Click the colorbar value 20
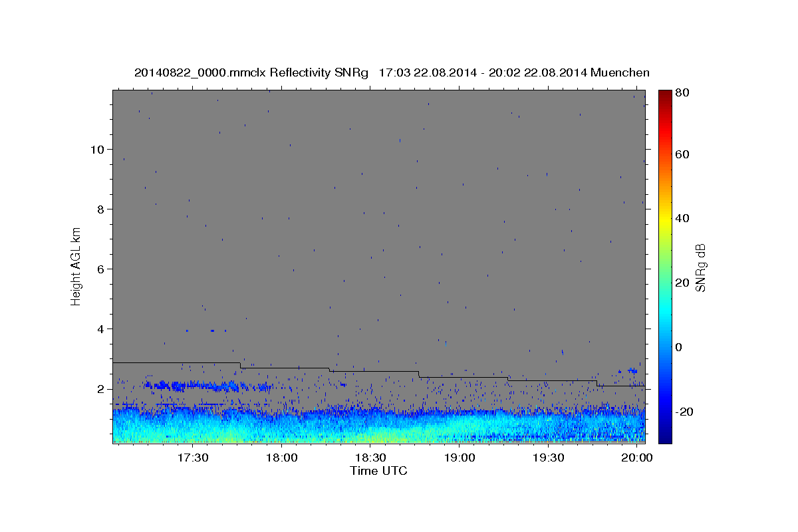 [x=682, y=283]
